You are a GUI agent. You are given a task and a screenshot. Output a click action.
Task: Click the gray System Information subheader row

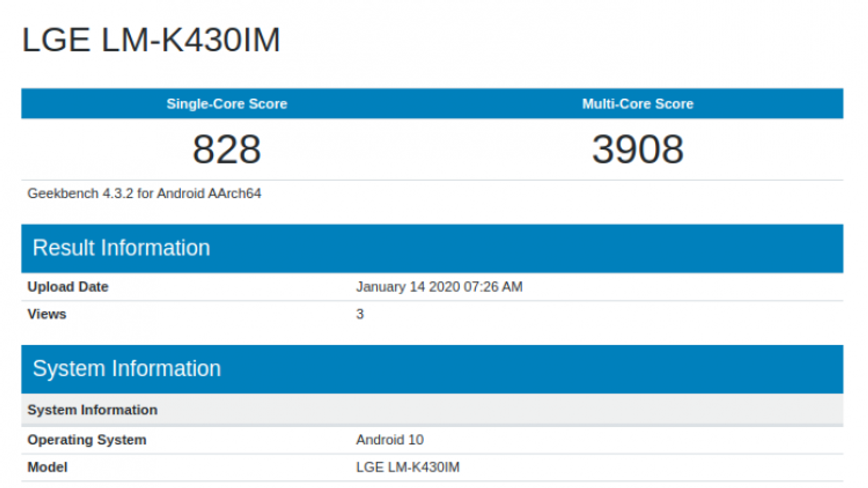tap(432, 409)
